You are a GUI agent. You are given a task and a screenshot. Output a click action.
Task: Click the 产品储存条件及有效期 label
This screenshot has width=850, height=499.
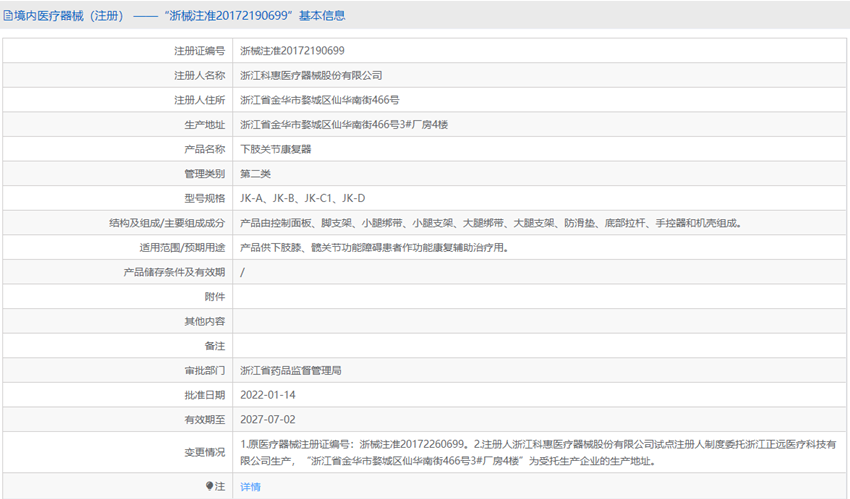click(174, 273)
